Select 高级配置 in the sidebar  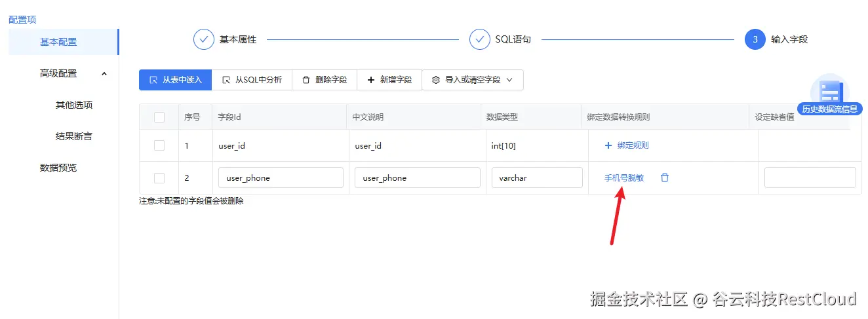point(58,73)
